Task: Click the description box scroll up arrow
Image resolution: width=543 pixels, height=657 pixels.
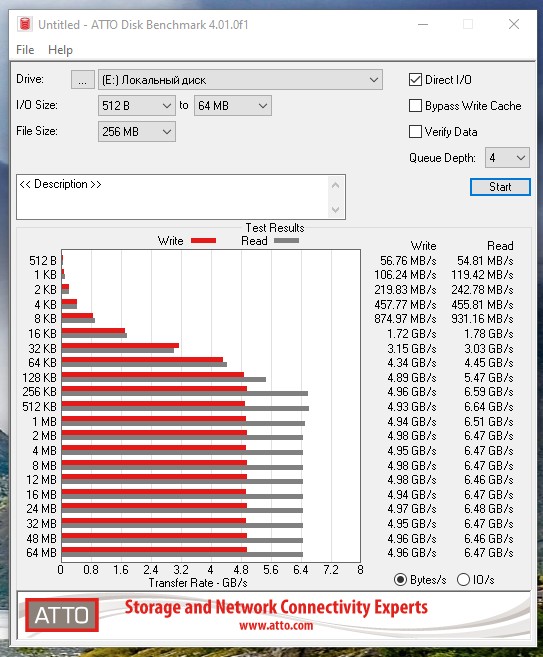Action: click(x=335, y=186)
